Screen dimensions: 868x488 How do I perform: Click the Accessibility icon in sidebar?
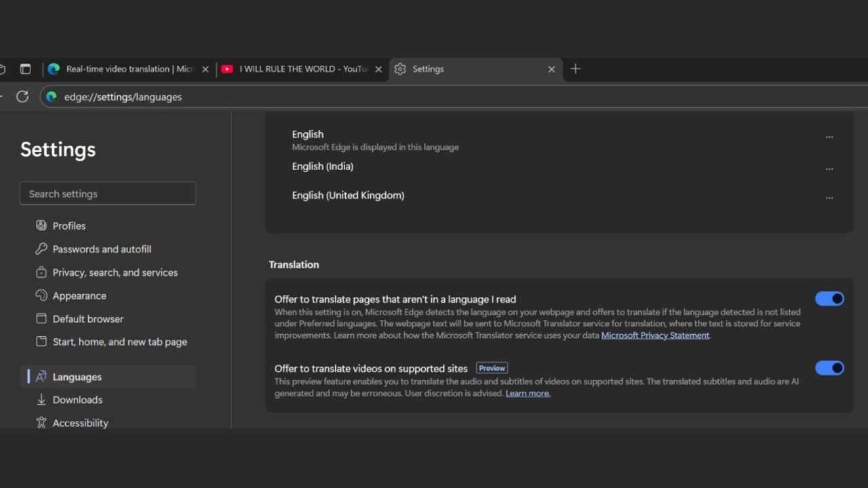[x=41, y=423]
